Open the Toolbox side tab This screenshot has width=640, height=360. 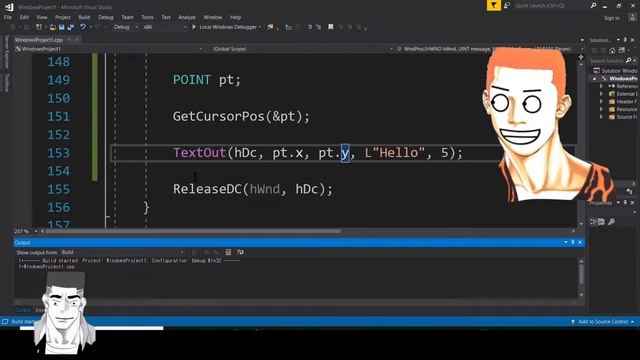(7, 82)
